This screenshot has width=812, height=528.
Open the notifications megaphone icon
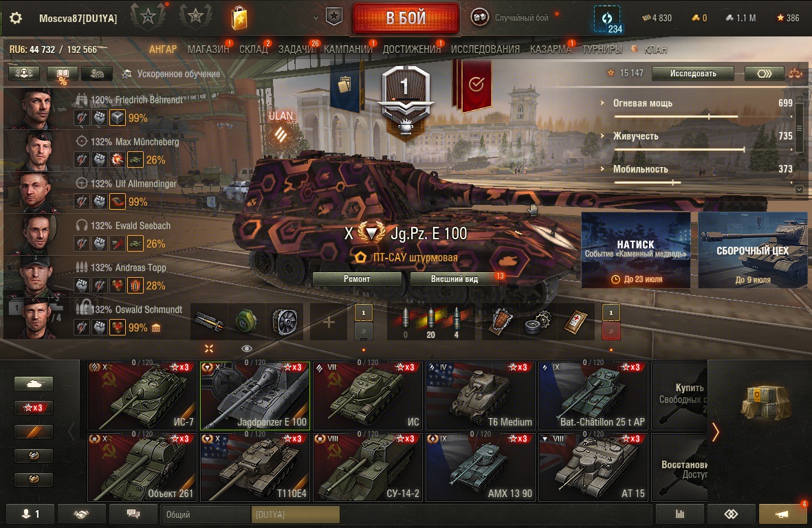[782, 514]
